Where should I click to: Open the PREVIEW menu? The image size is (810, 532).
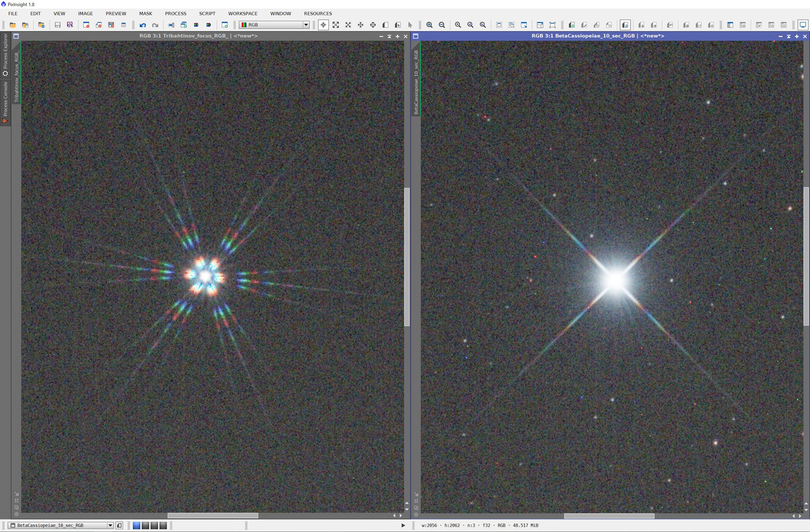[x=116, y=13]
